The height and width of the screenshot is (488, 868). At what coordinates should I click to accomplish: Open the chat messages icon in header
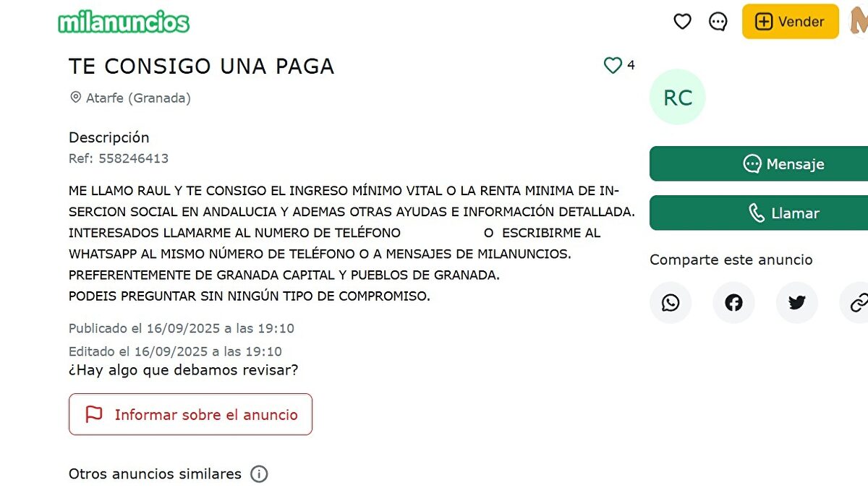(718, 22)
